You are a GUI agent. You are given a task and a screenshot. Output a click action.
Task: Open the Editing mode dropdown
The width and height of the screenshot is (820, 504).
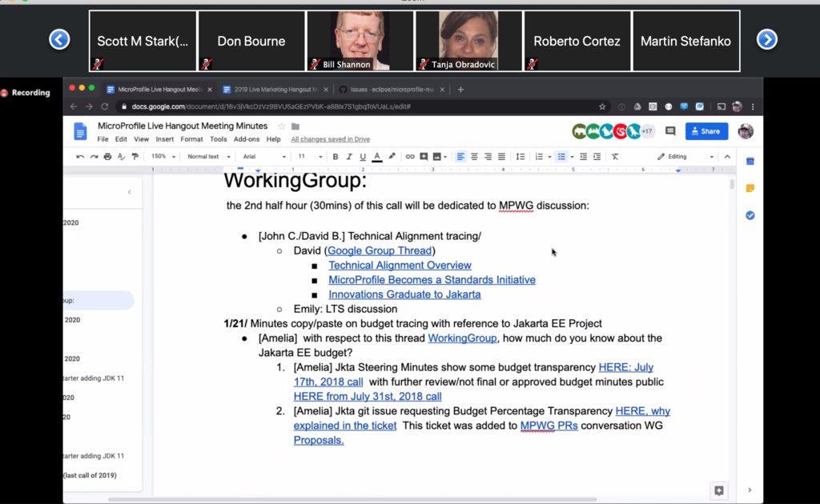(685, 157)
